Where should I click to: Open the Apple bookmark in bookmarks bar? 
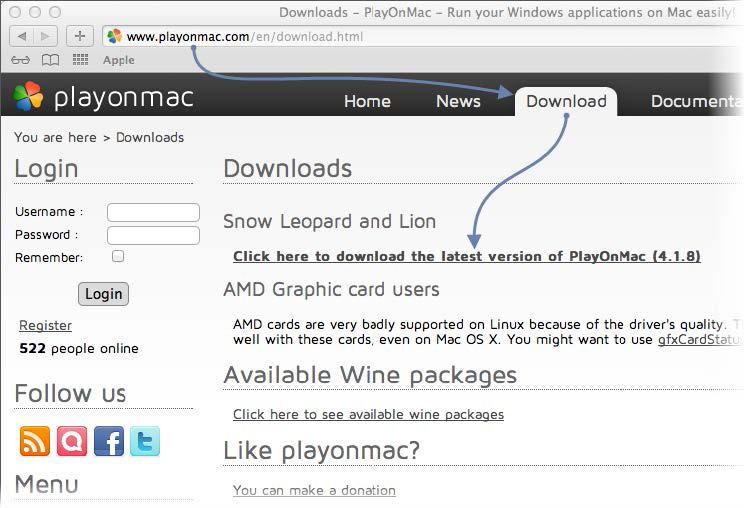(119, 60)
